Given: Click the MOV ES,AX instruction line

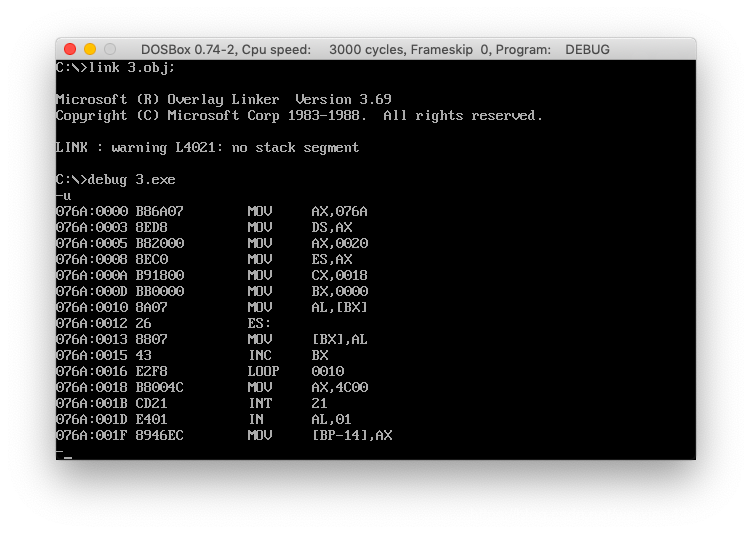Looking at the screenshot, I should point(204,260).
